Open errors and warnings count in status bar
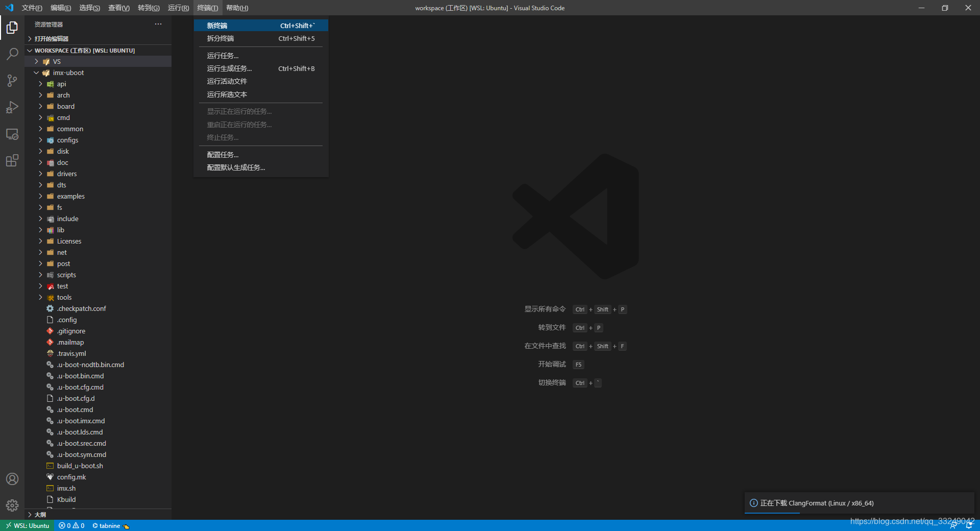This screenshot has height=531, width=980. [x=71, y=525]
